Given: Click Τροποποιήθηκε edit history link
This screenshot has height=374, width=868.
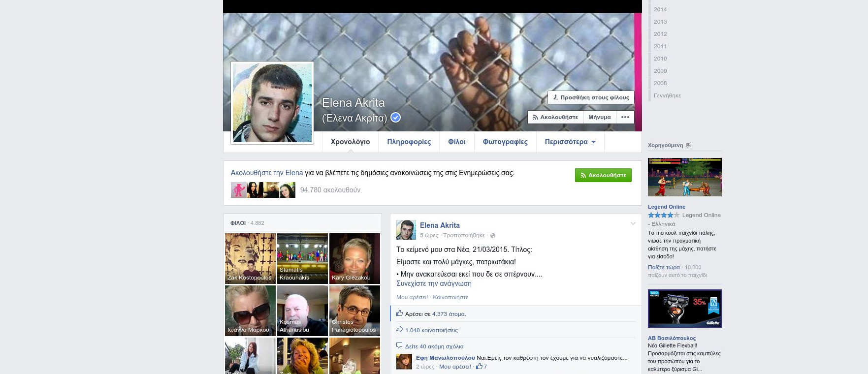Looking at the screenshot, I should [x=464, y=235].
